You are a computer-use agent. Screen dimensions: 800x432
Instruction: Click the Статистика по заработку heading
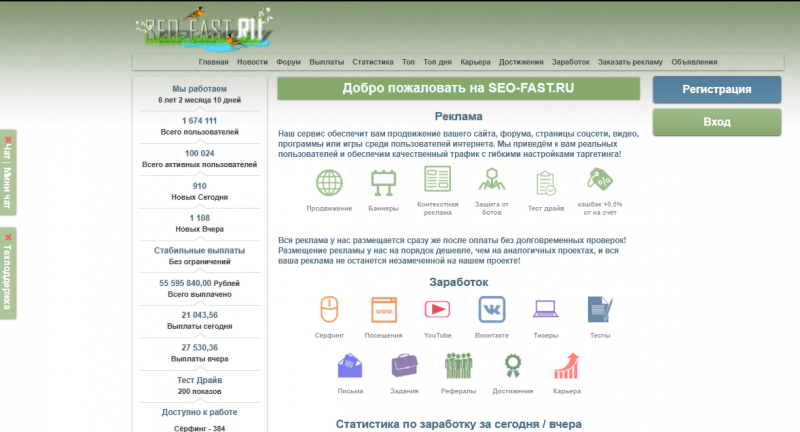[x=458, y=424]
